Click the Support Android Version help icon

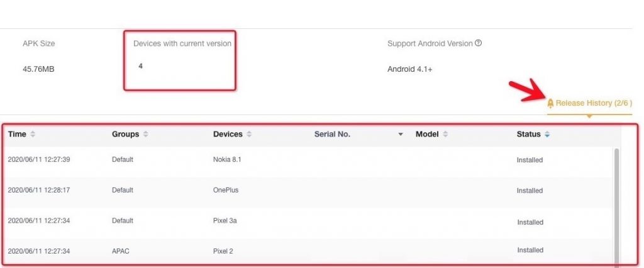tap(478, 43)
